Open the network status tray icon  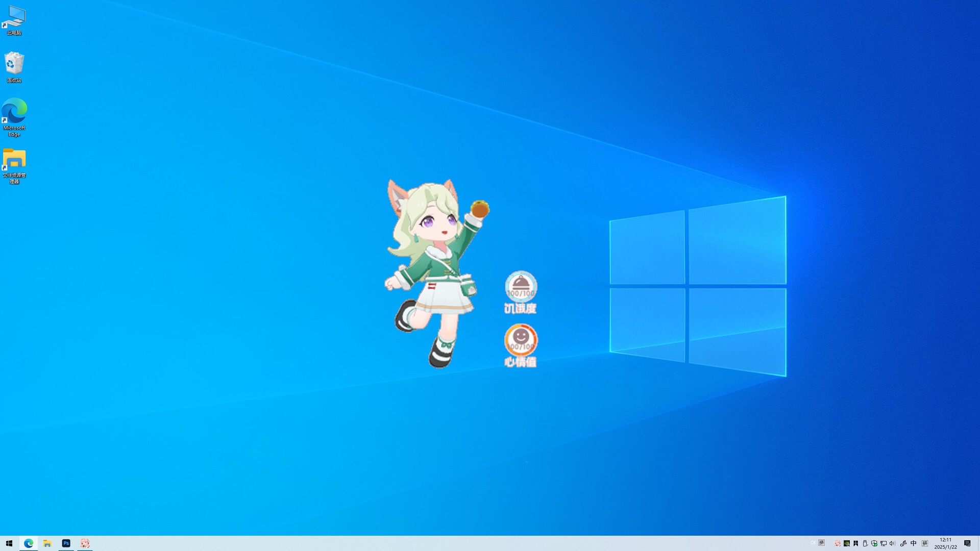click(x=884, y=543)
